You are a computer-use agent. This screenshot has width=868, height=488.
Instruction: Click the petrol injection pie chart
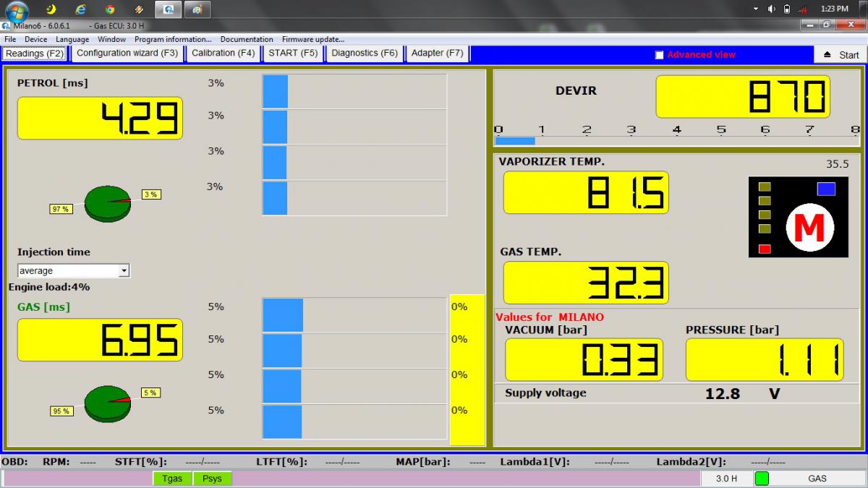(x=108, y=203)
